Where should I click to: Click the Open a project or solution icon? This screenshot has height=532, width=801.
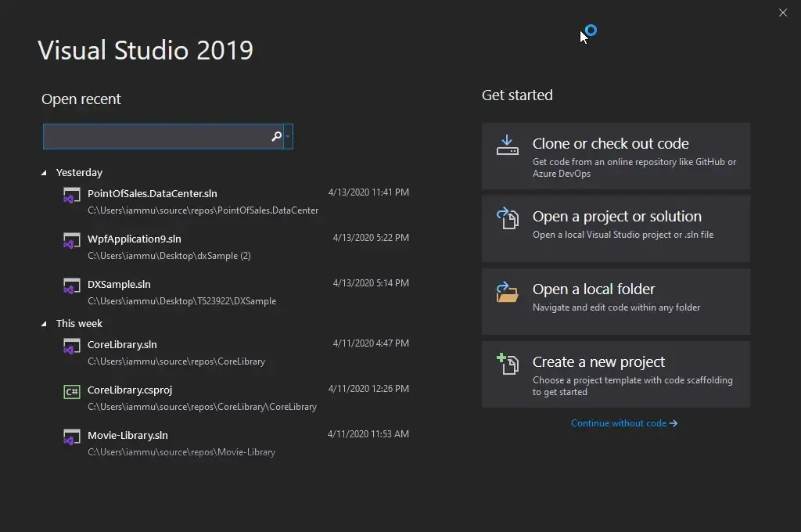(x=507, y=218)
